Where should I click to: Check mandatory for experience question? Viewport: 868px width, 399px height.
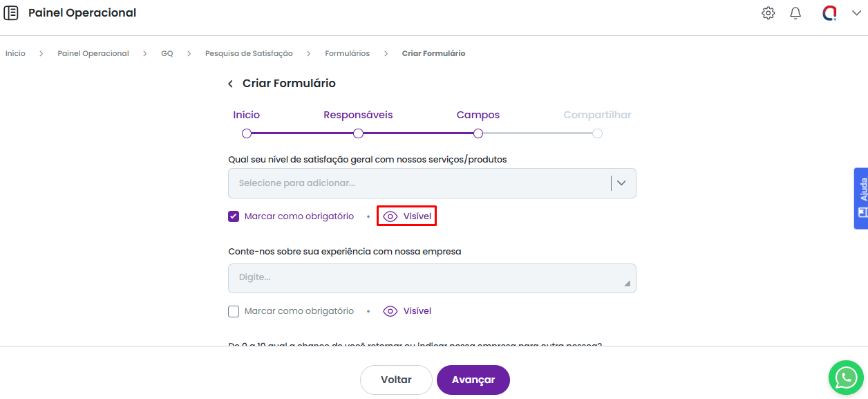(234, 311)
